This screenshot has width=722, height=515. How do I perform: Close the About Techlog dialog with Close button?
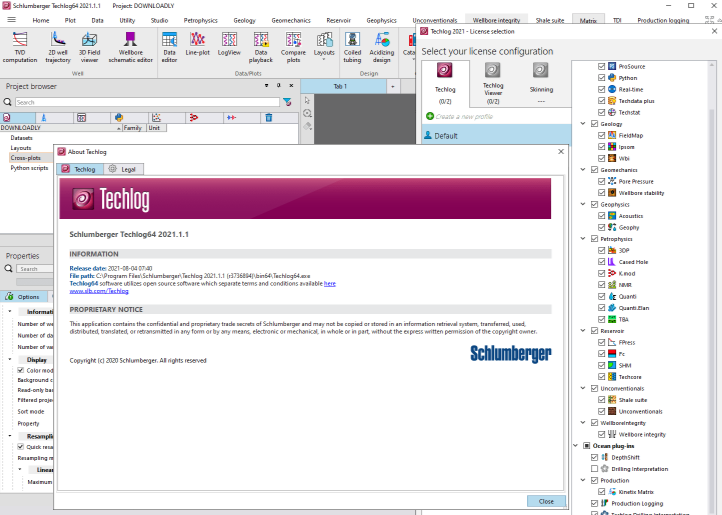click(x=545, y=501)
